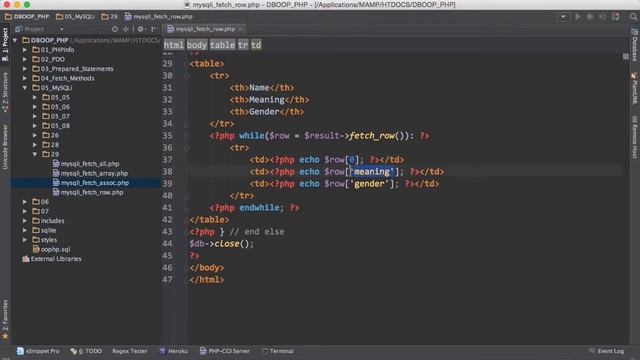This screenshot has width=640, height=360.
Task: Click the Run with Coverage icon
Action: [x=602, y=17]
